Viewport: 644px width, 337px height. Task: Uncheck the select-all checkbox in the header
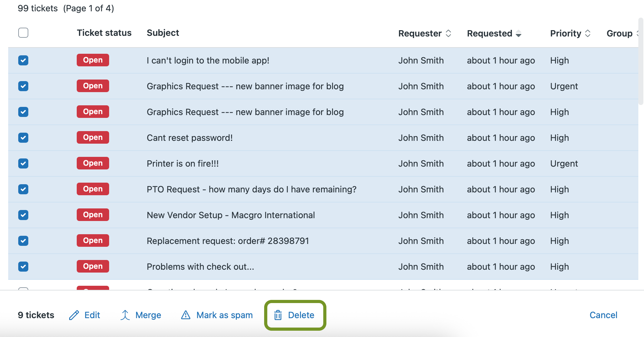click(x=23, y=33)
